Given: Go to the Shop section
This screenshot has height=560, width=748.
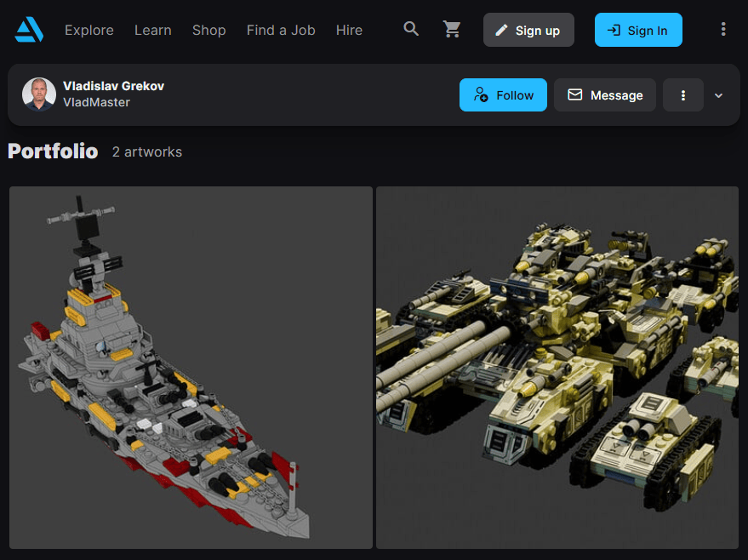Looking at the screenshot, I should click(x=208, y=30).
